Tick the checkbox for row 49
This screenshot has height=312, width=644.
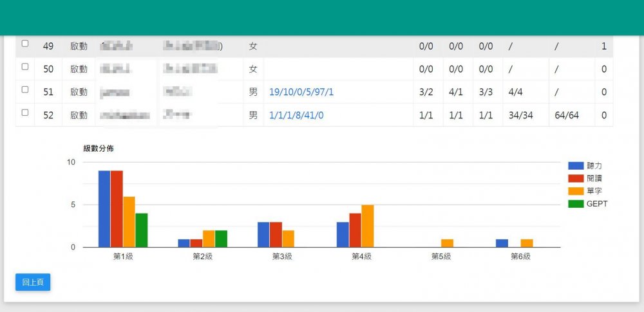(x=25, y=44)
